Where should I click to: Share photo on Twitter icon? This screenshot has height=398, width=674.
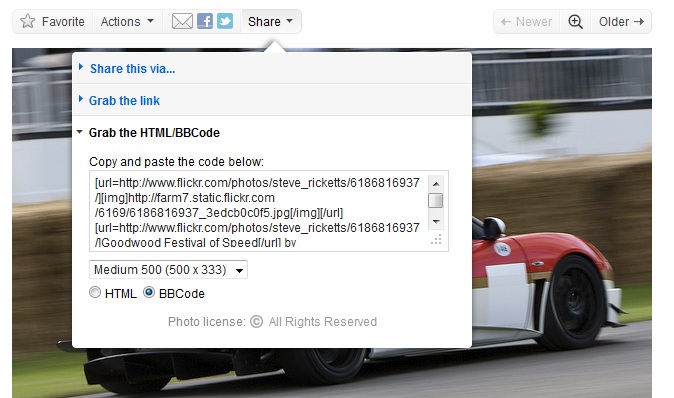225,21
